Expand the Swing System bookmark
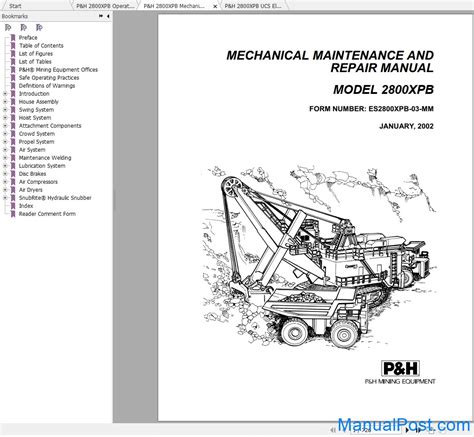 (x=5, y=110)
